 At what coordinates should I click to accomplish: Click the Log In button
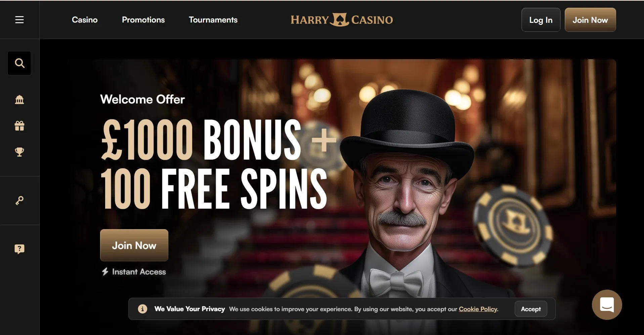point(541,20)
